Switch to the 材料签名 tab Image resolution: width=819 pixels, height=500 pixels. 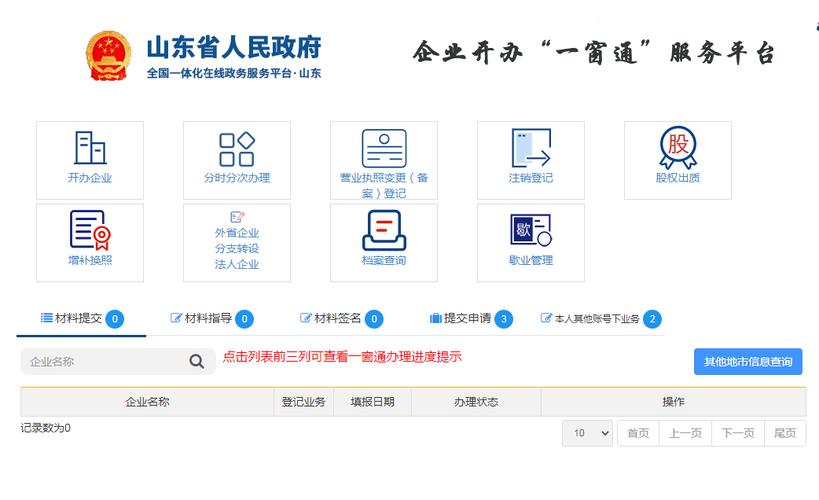pos(341,319)
